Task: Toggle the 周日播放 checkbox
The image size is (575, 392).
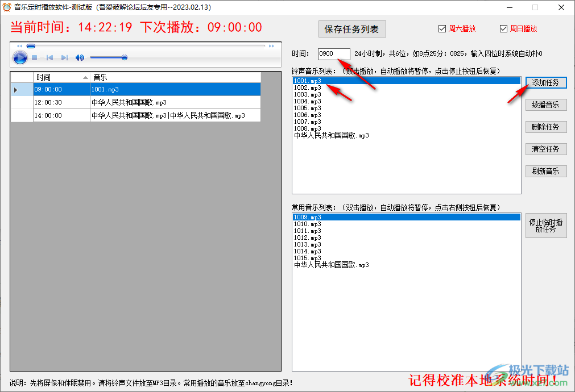Action: 503,28
